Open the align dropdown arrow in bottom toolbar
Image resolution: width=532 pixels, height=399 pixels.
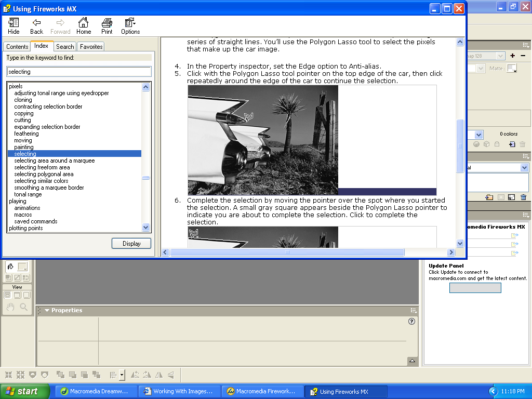(x=122, y=375)
